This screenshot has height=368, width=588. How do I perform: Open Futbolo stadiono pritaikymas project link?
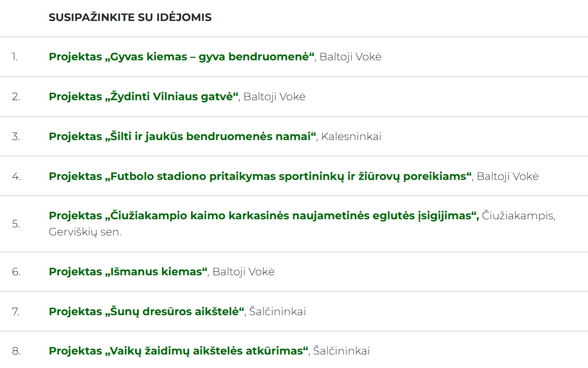(x=260, y=176)
